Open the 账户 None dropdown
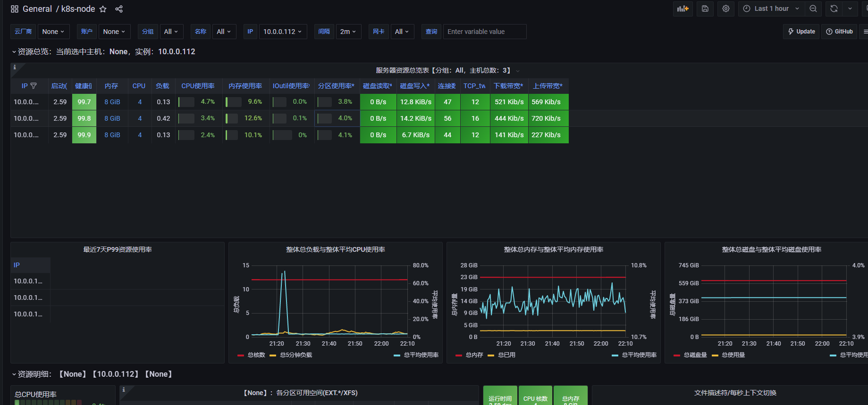 114,32
